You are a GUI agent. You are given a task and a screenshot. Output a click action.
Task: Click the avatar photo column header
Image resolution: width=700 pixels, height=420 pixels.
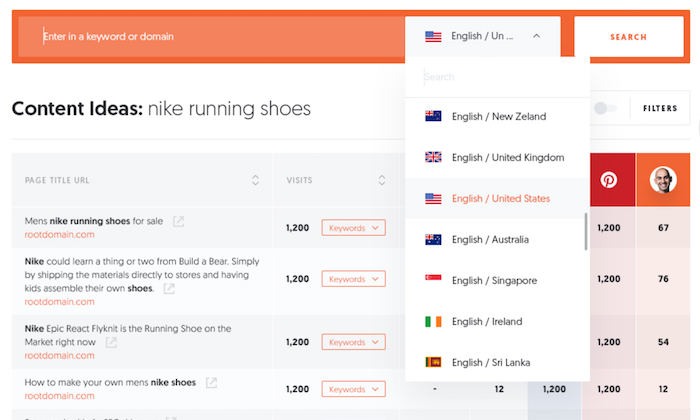(663, 180)
